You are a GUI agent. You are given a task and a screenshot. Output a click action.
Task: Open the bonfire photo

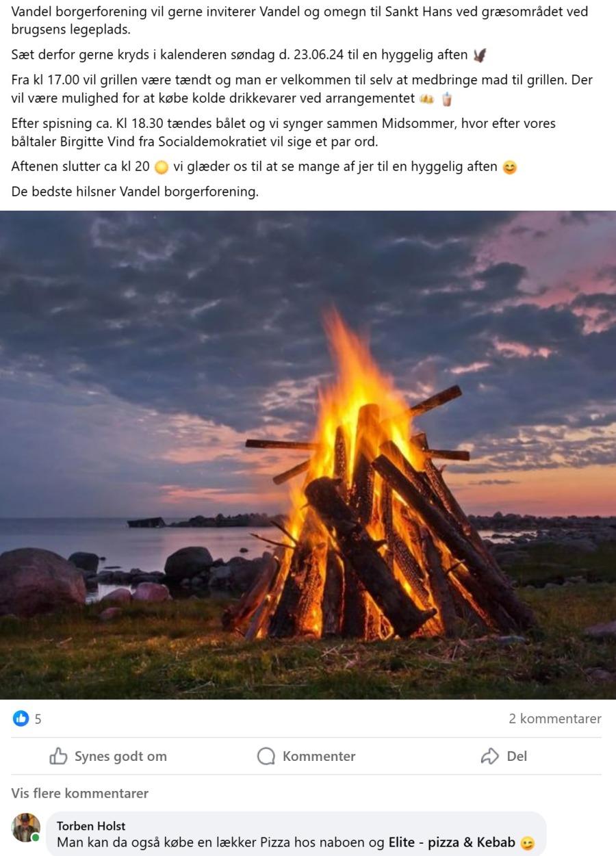[x=308, y=455]
